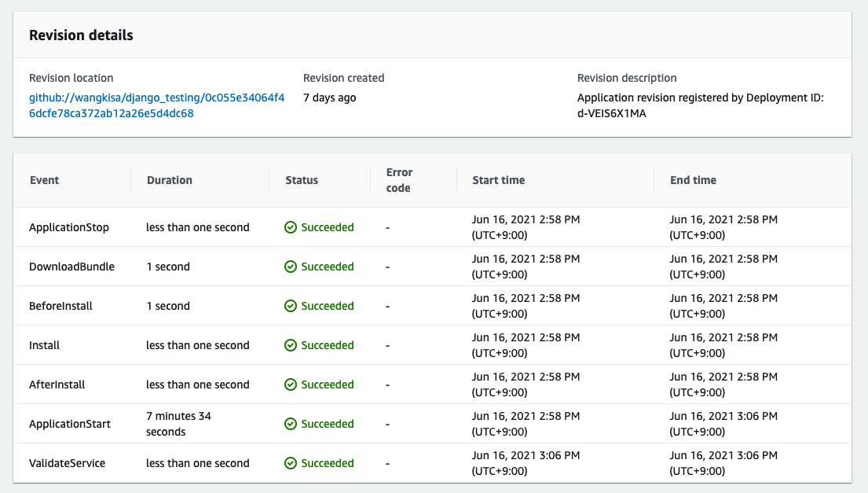
Task: Click the ApplicationStart succeeded checkmark icon
Action: pos(291,424)
